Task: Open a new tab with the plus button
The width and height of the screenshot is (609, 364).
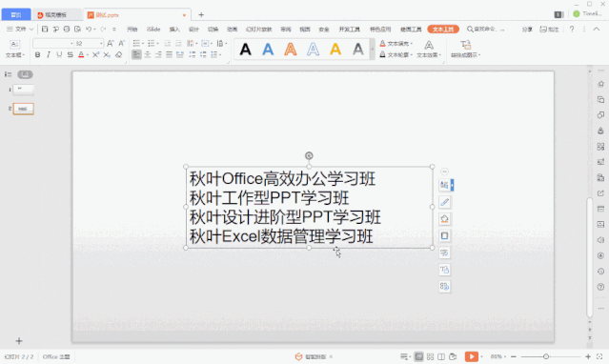Action: click(201, 14)
